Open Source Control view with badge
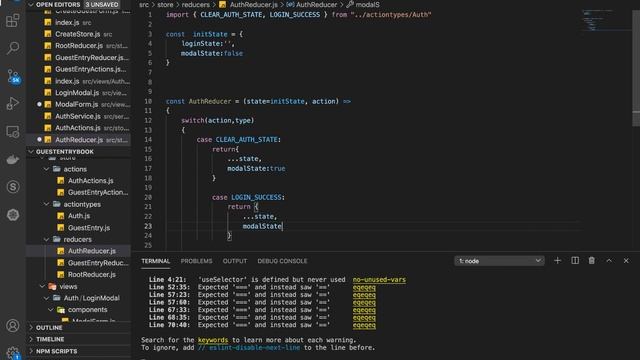 13,76
